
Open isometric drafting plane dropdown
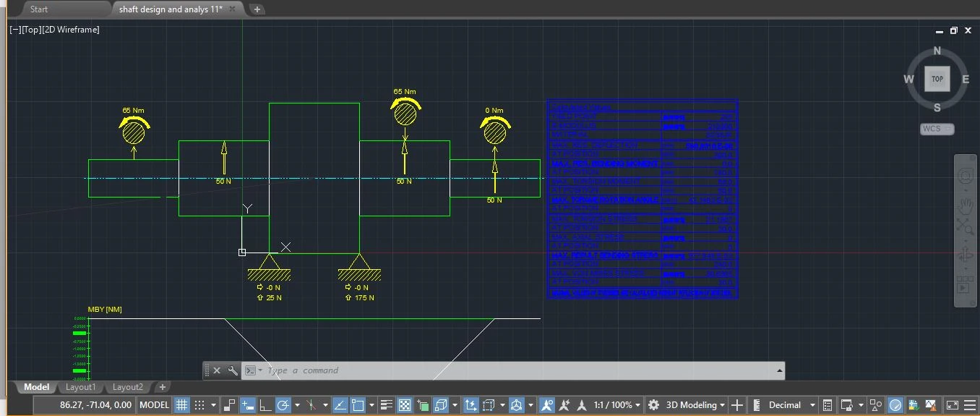click(x=326, y=405)
